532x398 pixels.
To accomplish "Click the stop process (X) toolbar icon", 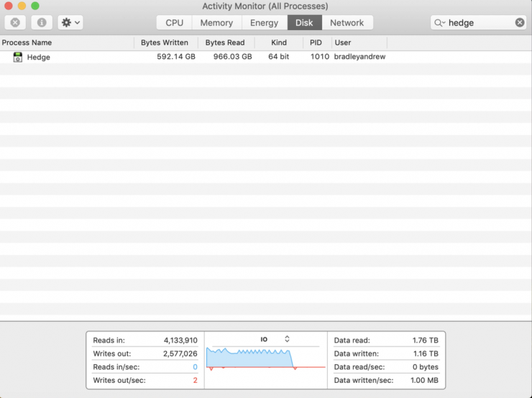I will 15,22.
